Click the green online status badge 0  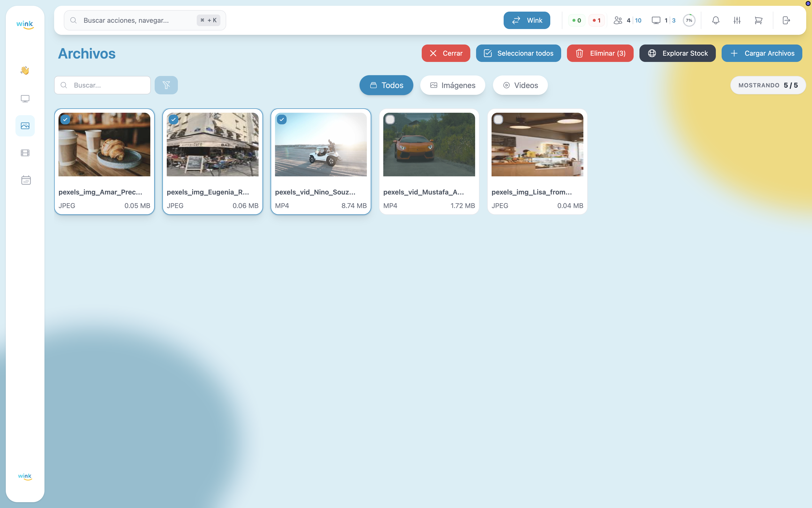tap(576, 21)
